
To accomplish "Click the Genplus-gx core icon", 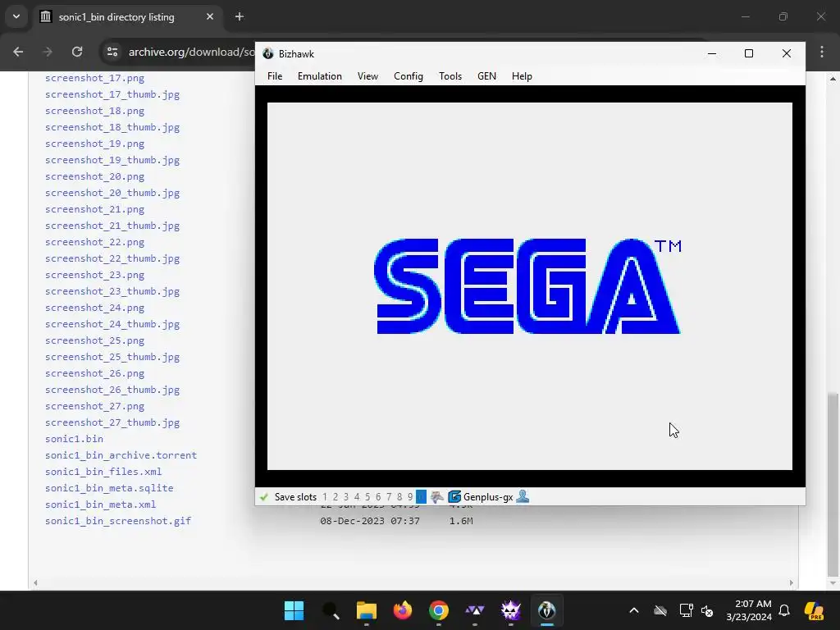I will pyautogui.click(x=454, y=497).
